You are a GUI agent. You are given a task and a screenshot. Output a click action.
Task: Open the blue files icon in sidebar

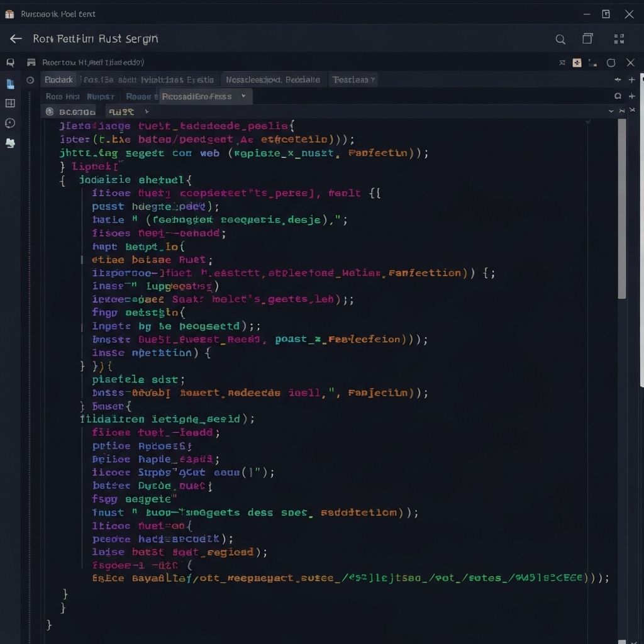(x=10, y=84)
